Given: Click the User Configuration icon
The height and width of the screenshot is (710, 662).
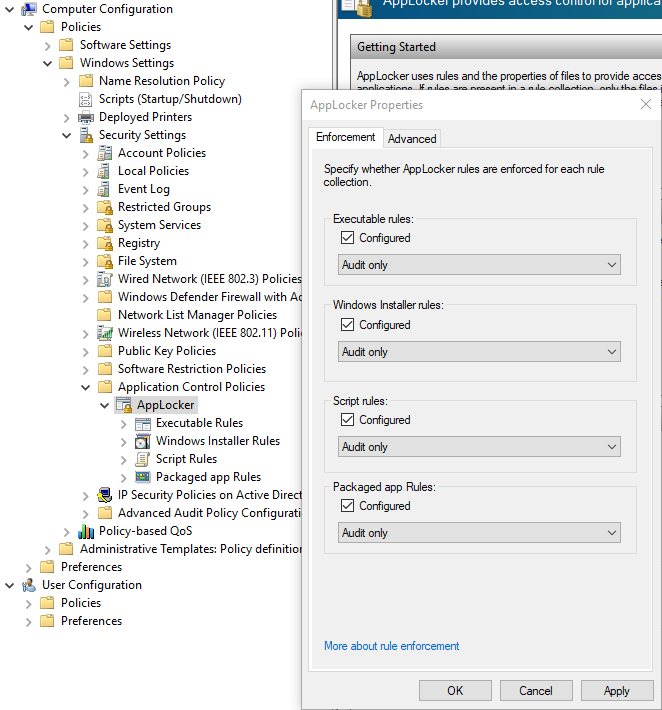Looking at the screenshot, I should click(29, 585).
